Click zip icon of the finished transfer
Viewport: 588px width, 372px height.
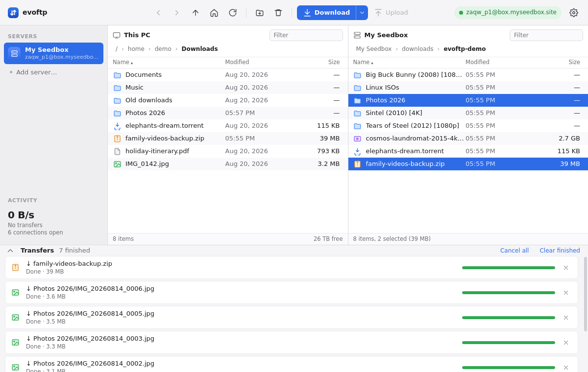tap(16, 268)
